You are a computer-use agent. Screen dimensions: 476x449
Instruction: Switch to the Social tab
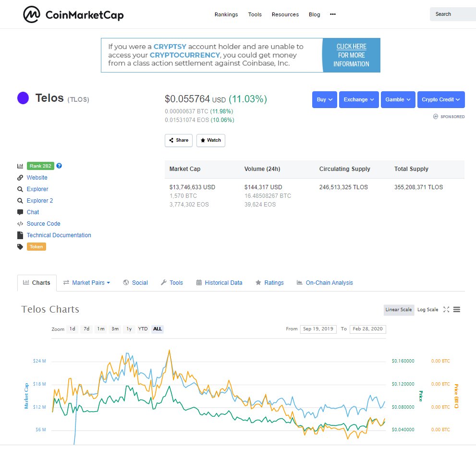point(135,283)
